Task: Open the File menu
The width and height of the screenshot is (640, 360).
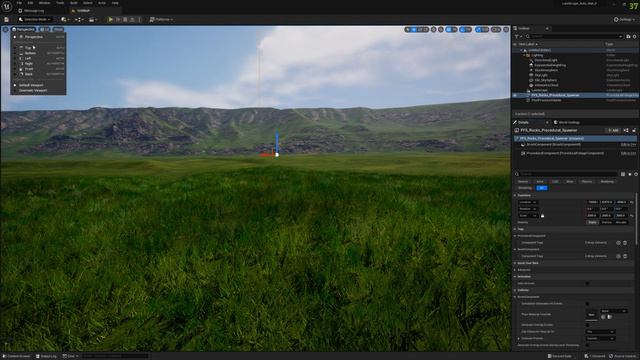Action: point(19,3)
